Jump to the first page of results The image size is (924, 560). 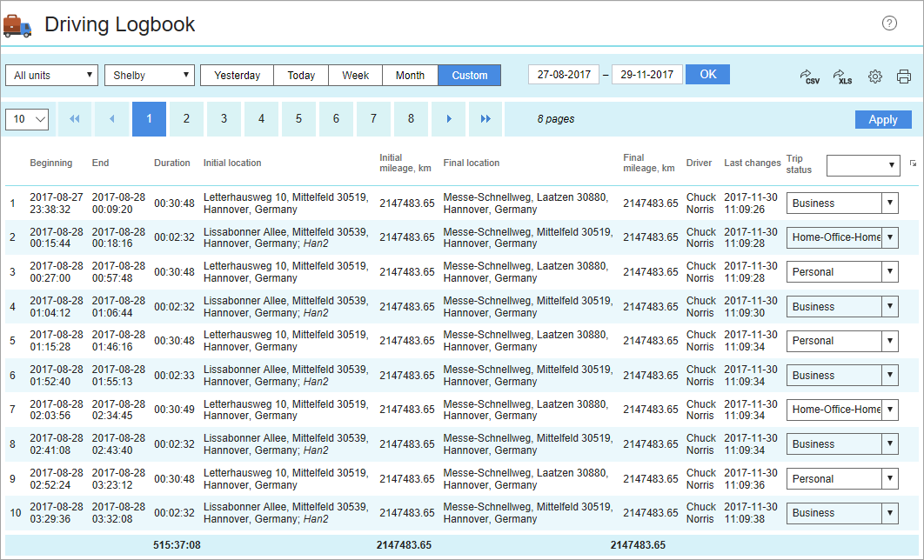pos(74,119)
